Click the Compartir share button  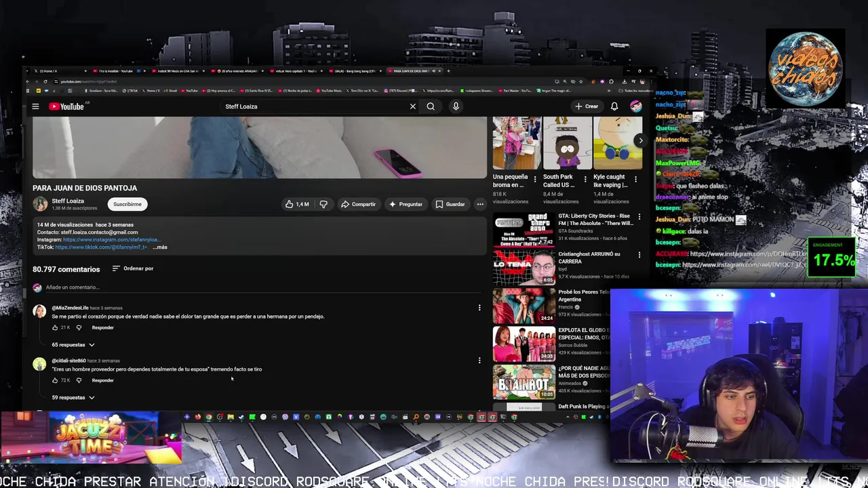point(358,204)
